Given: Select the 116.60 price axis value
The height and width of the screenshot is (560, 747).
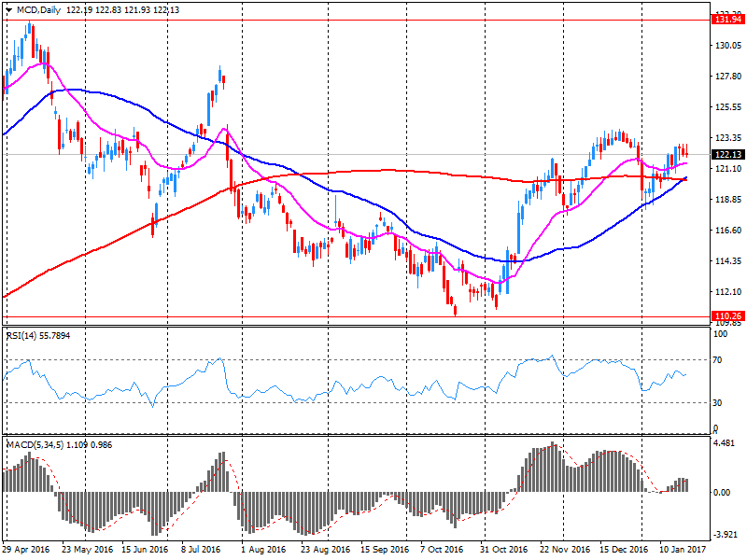Looking at the screenshot, I should tap(728, 230).
